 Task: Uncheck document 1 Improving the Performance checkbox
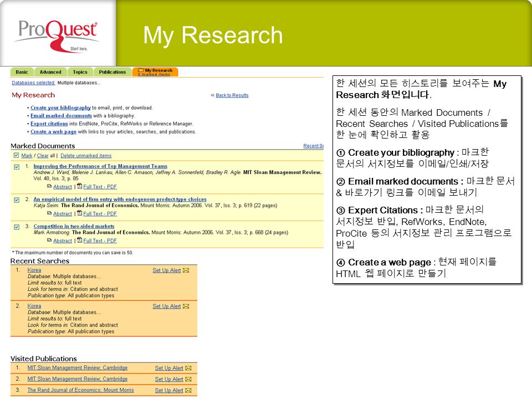[17, 167]
